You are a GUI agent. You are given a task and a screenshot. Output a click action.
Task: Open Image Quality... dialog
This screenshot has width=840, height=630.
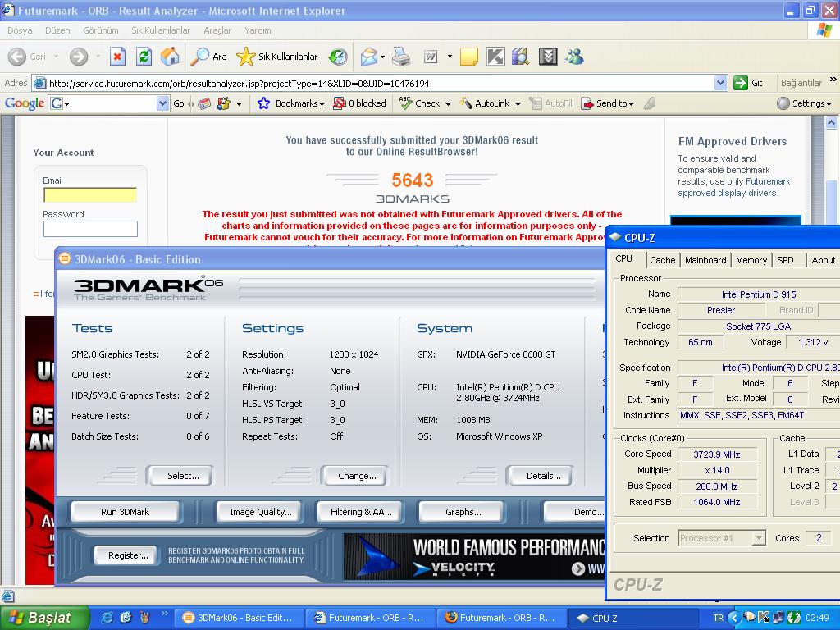pyautogui.click(x=260, y=512)
